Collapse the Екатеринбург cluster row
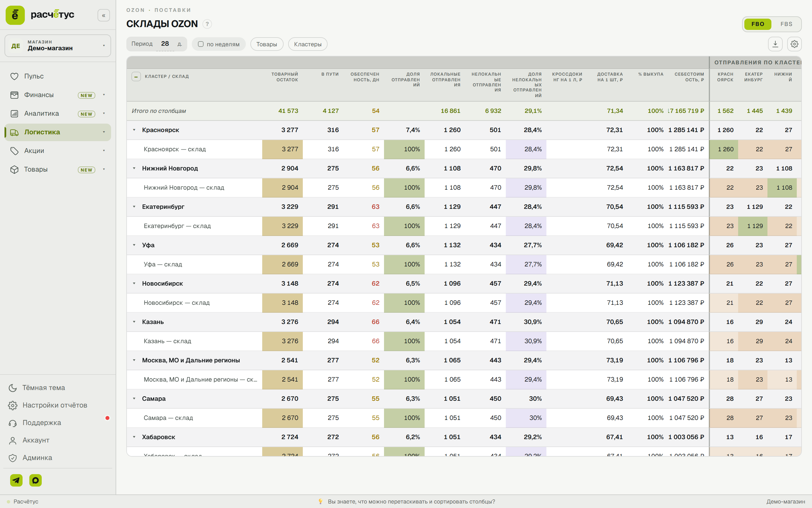The width and height of the screenshot is (812, 508). point(134,207)
